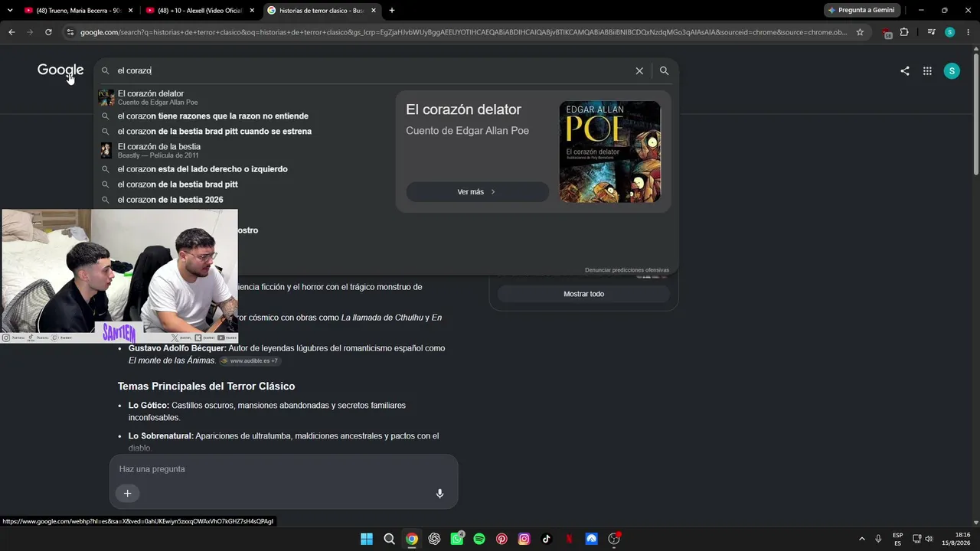
Task: Choose suggestion brad pitt cuando se estrena
Action: tap(244, 132)
